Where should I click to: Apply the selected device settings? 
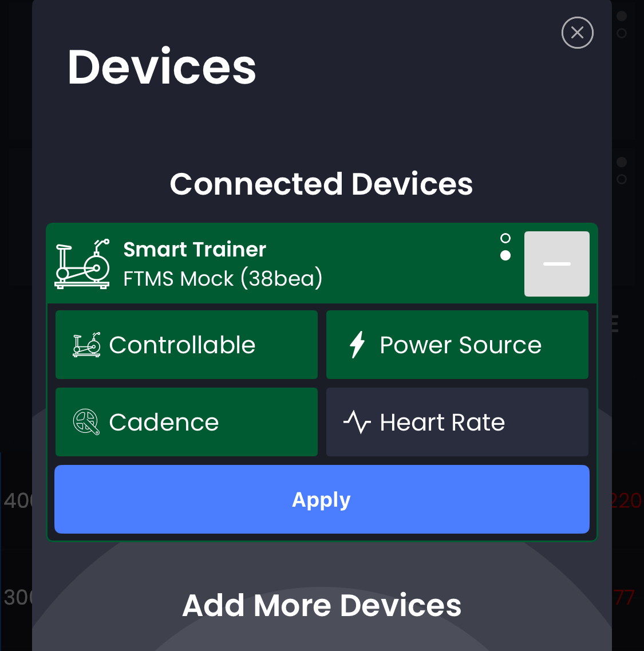322,499
